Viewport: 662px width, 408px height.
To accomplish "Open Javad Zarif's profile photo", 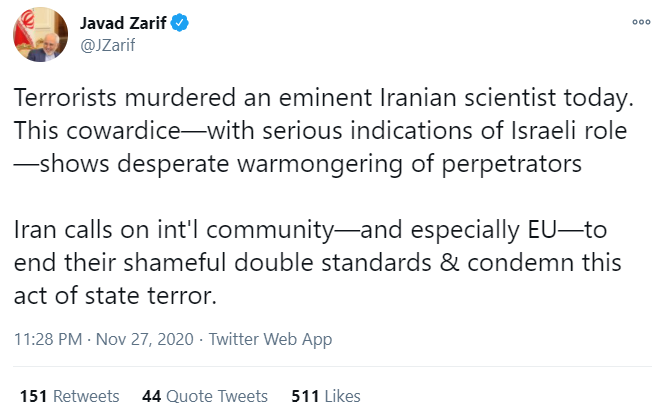I will tap(37, 38).
